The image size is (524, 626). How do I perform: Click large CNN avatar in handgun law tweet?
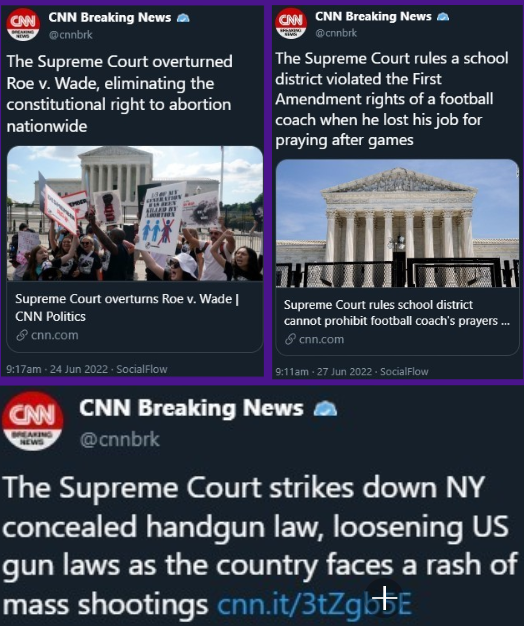32,421
